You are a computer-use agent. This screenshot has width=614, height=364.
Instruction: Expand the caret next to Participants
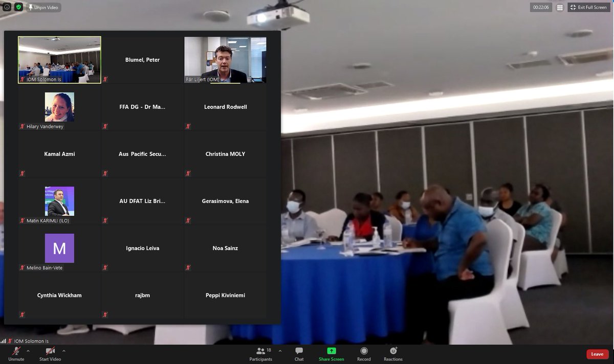pos(280,351)
